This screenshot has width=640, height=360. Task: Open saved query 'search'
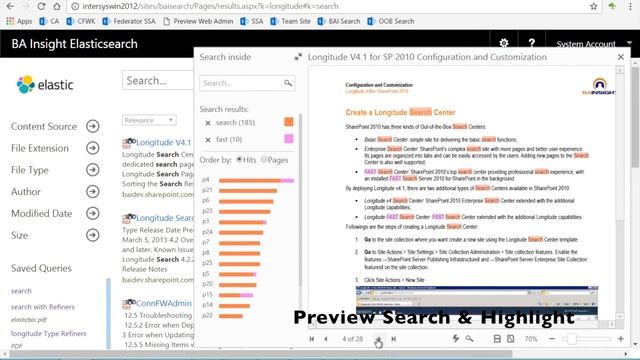21,291
